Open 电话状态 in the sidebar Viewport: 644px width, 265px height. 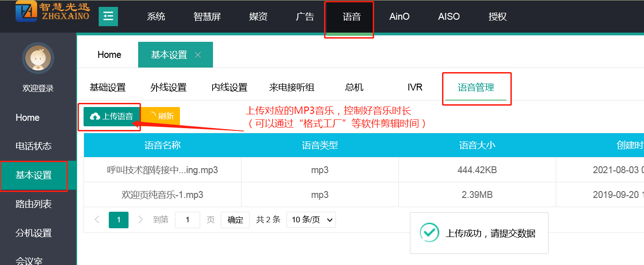pos(34,146)
